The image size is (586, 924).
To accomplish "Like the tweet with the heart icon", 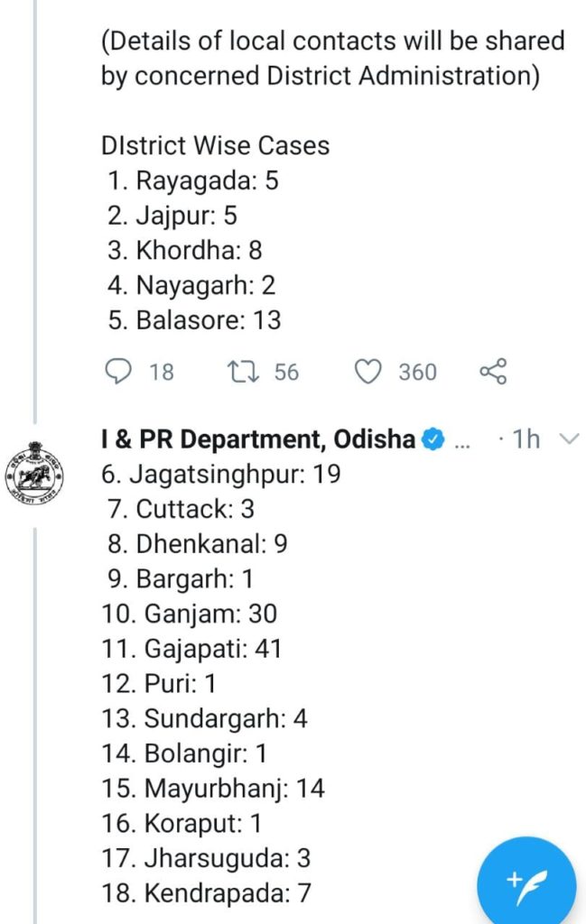I will pyautogui.click(x=367, y=372).
